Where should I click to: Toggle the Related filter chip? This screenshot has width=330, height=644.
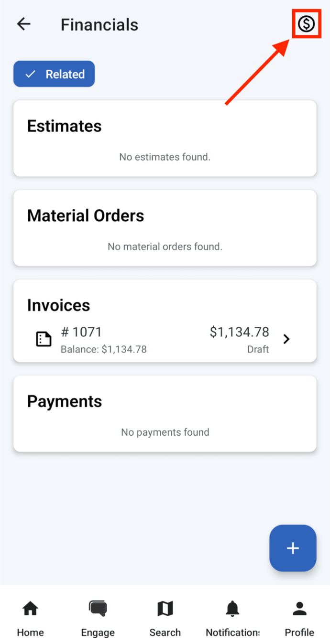point(54,74)
